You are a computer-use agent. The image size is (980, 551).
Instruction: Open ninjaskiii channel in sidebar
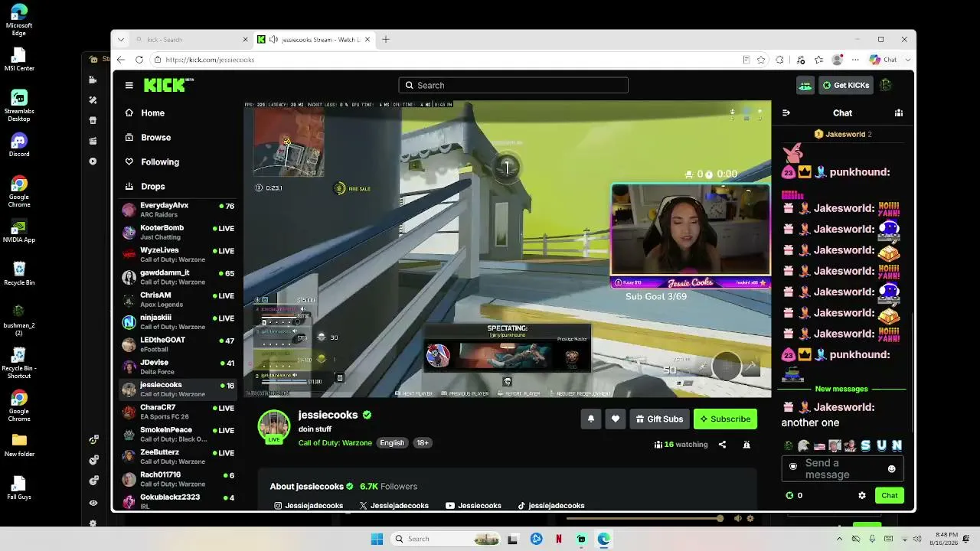(179, 321)
